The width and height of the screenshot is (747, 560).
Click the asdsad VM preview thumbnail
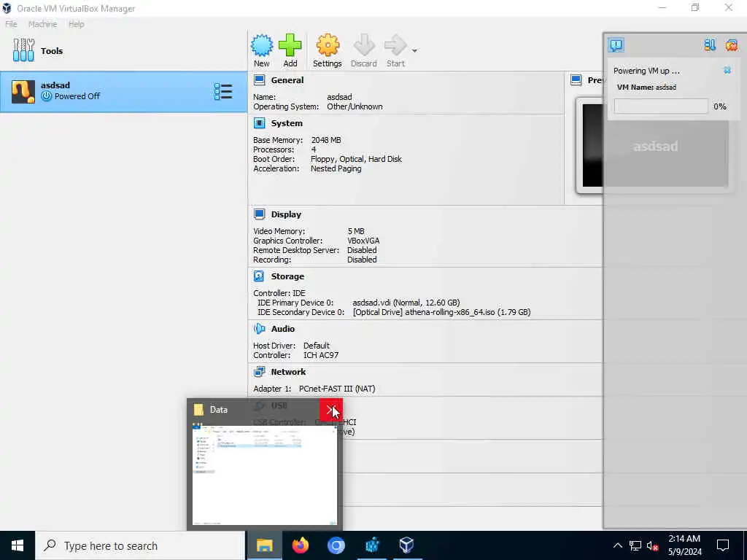point(655,145)
